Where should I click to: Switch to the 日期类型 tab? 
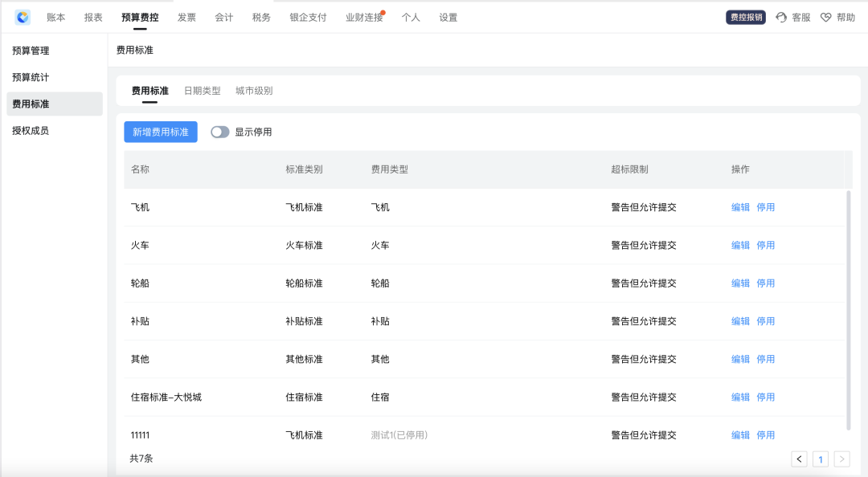[202, 91]
